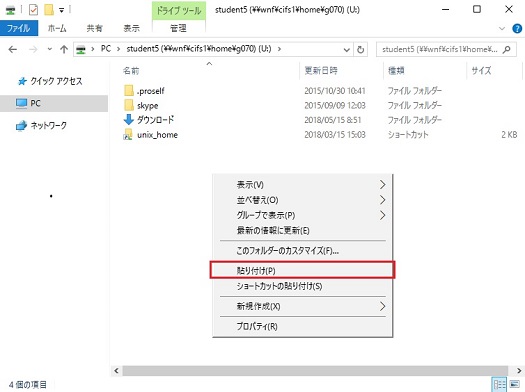
Task: Click the ショートカット type cell
Action: pyautogui.click(x=408, y=135)
